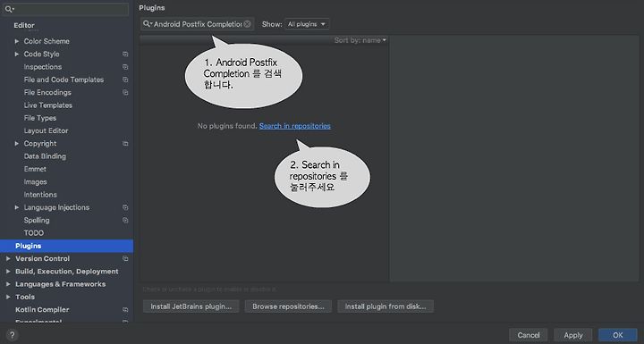Screen dimensions: 644x344
Task: Expand the Tools section
Action: click(8, 297)
